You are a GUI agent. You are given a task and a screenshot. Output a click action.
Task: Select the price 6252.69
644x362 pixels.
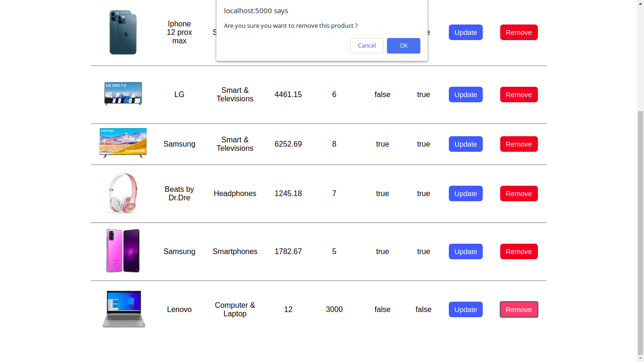[288, 144]
